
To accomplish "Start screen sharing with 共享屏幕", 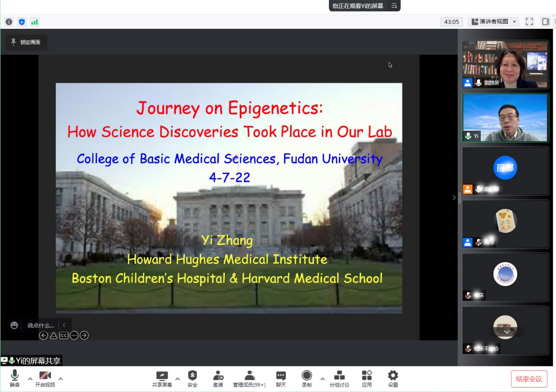I will tap(162, 378).
